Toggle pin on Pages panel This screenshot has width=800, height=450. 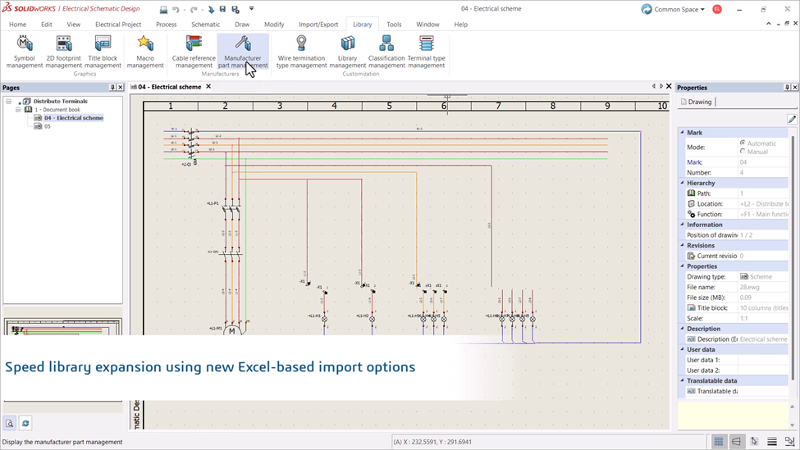(x=112, y=87)
